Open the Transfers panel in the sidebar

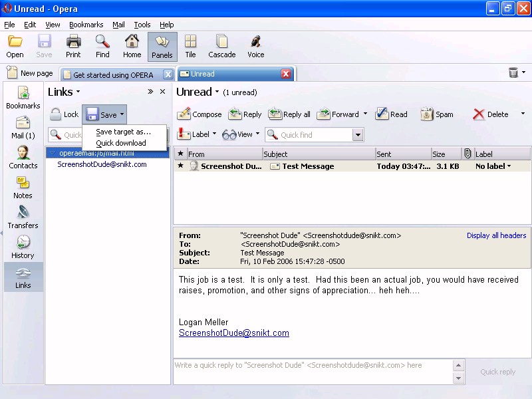[23, 217]
